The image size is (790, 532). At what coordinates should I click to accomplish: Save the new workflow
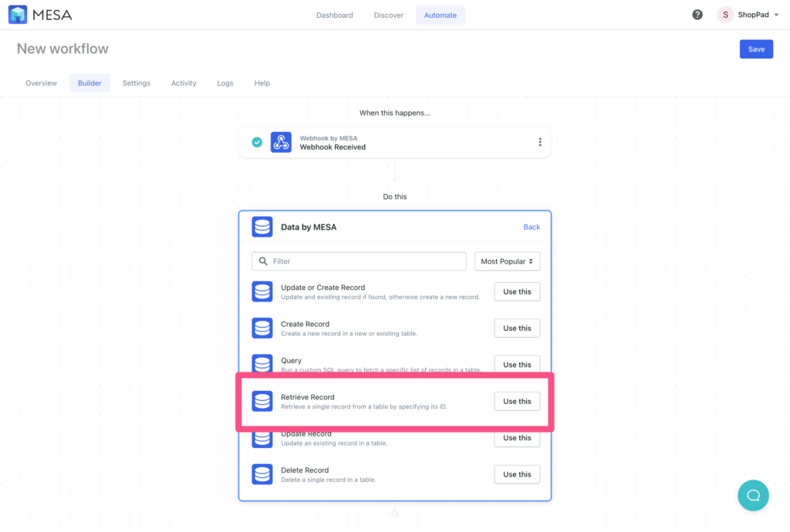click(x=756, y=48)
